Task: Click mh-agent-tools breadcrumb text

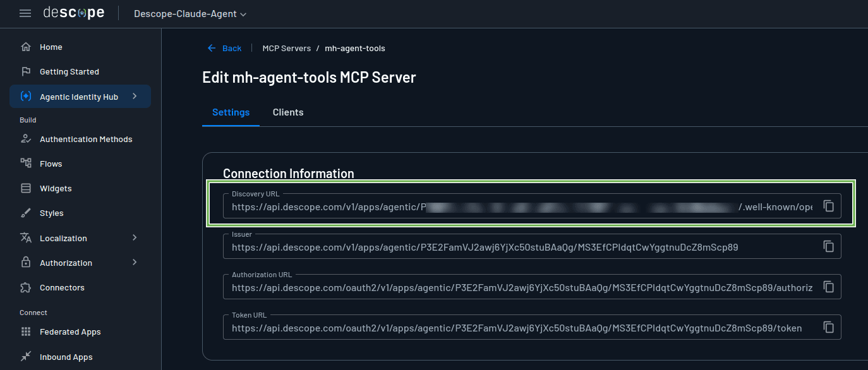Action: pyautogui.click(x=355, y=48)
